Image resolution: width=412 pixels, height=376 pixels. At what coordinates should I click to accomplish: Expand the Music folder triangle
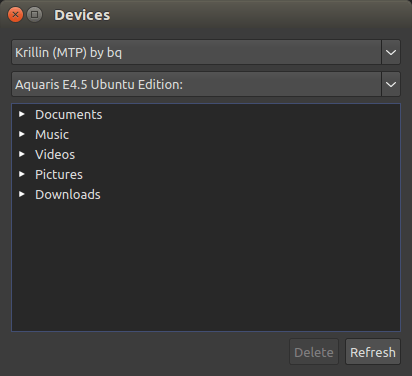pos(22,134)
